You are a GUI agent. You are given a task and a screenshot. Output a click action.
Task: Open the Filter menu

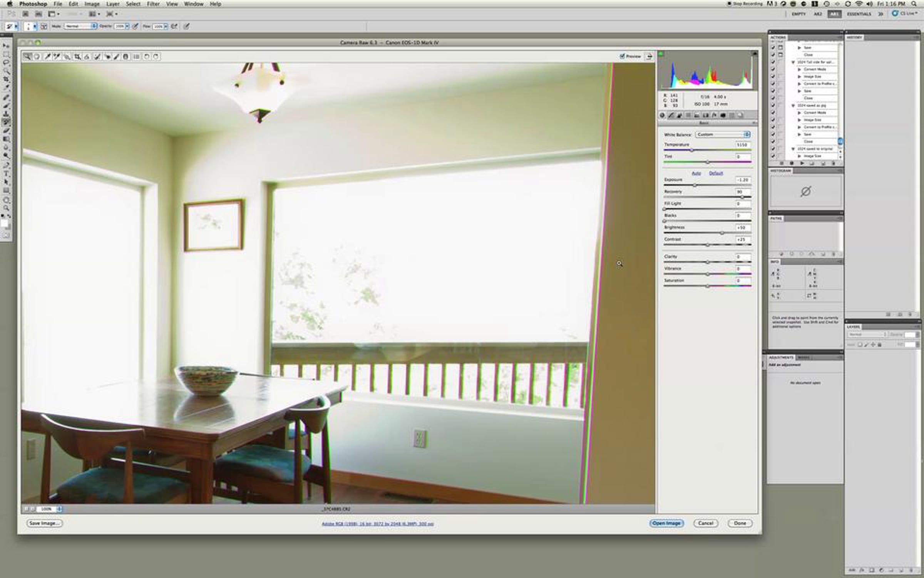click(x=153, y=4)
